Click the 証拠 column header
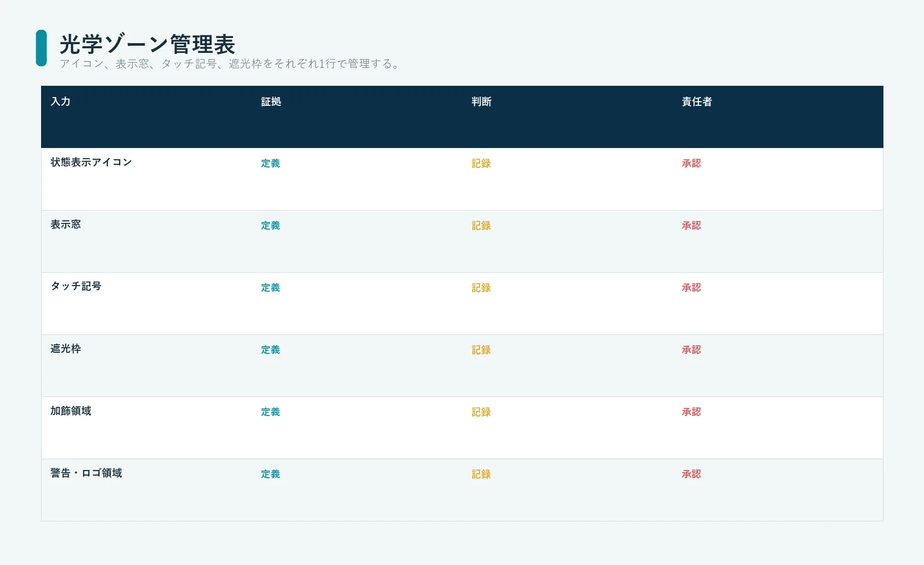The width and height of the screenshot is (924, 565). tap(271, 102)
